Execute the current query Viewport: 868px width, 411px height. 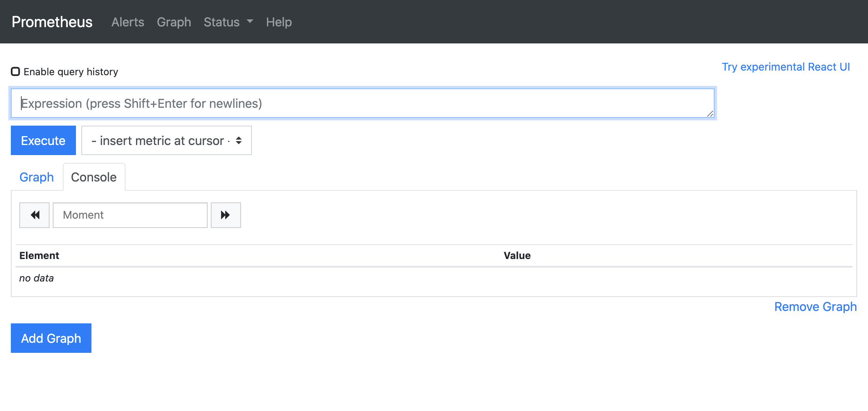[x=43, y=140]
